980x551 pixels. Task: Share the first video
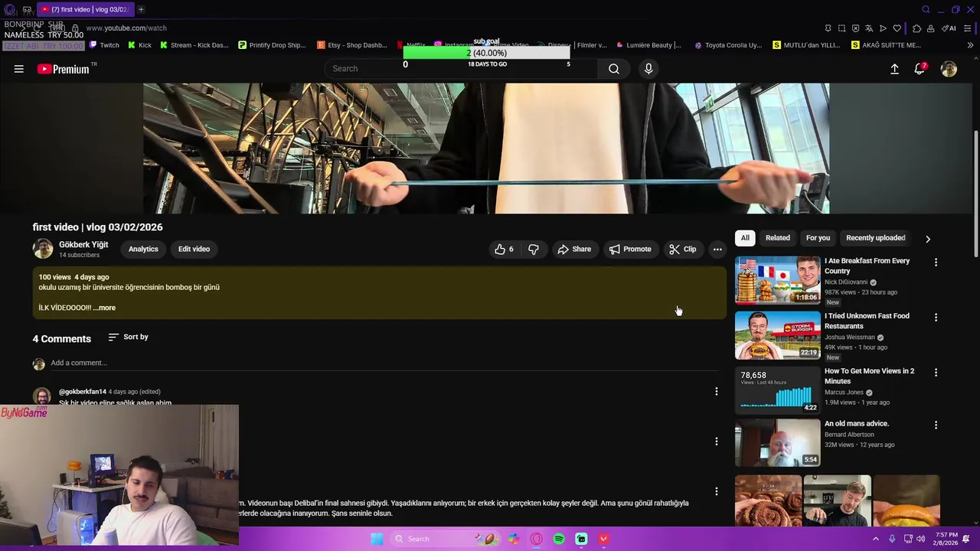click(x=574, y=249)
